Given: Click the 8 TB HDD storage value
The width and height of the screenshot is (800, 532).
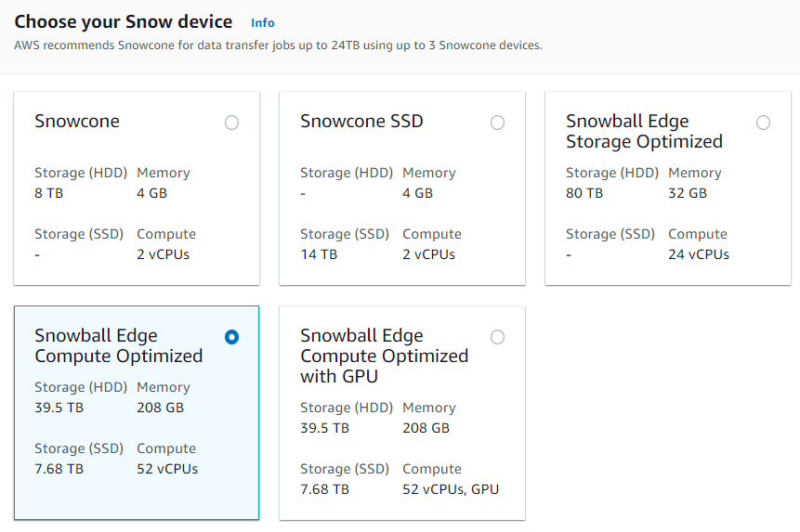Looking at the screenshot, I should [48, 193].
